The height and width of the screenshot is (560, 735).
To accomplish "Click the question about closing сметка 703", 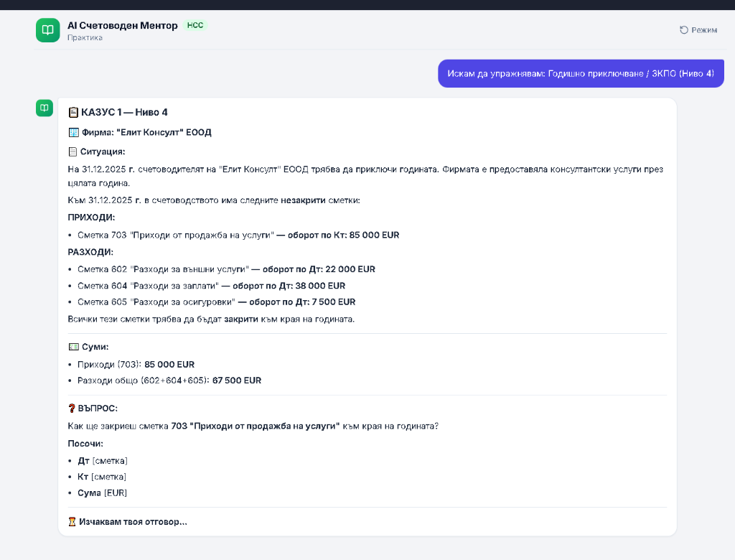I will pos(253,426).
